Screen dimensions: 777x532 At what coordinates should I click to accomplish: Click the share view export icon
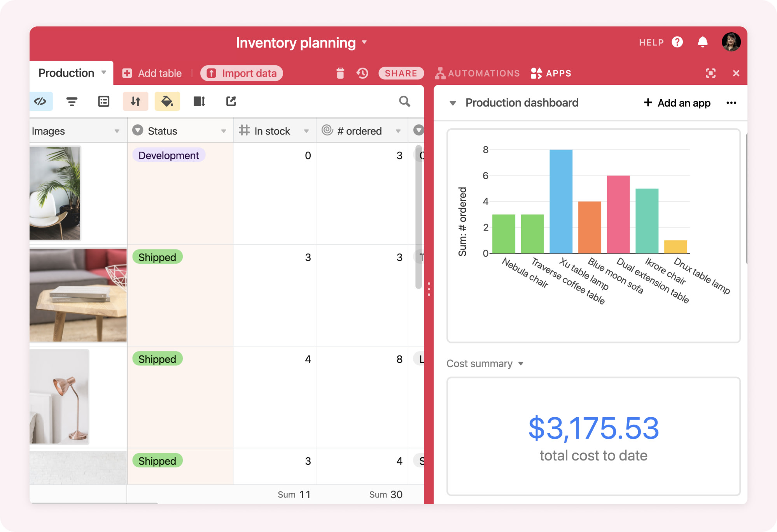click(231, 101)
